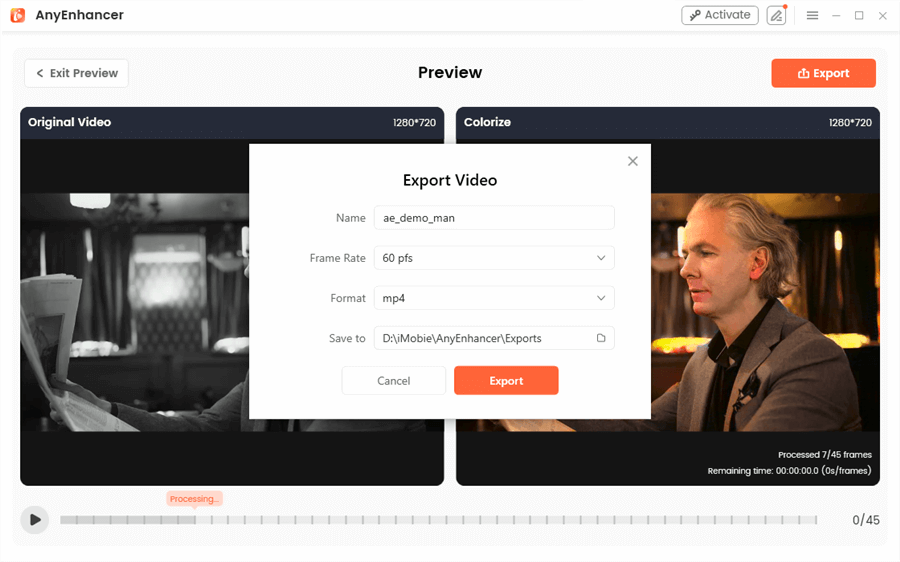Select the Original Video panel header

click(232, 122)
